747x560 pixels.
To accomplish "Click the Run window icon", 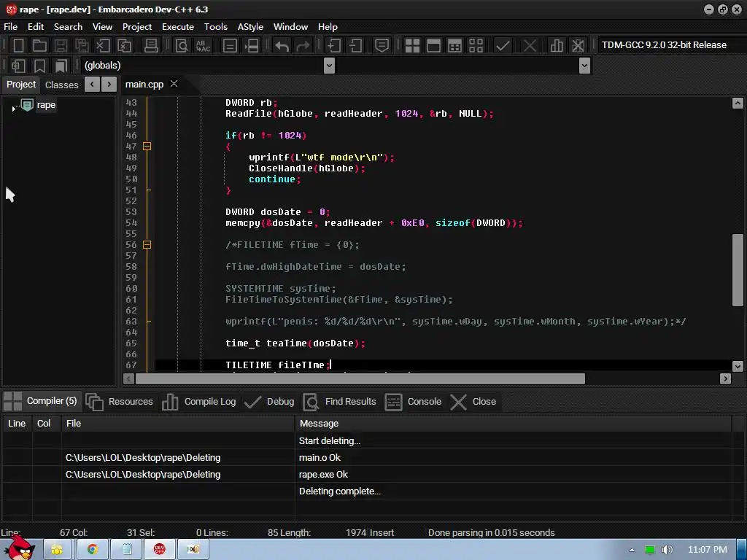I will pyautogui.click(x=433, y=46).
